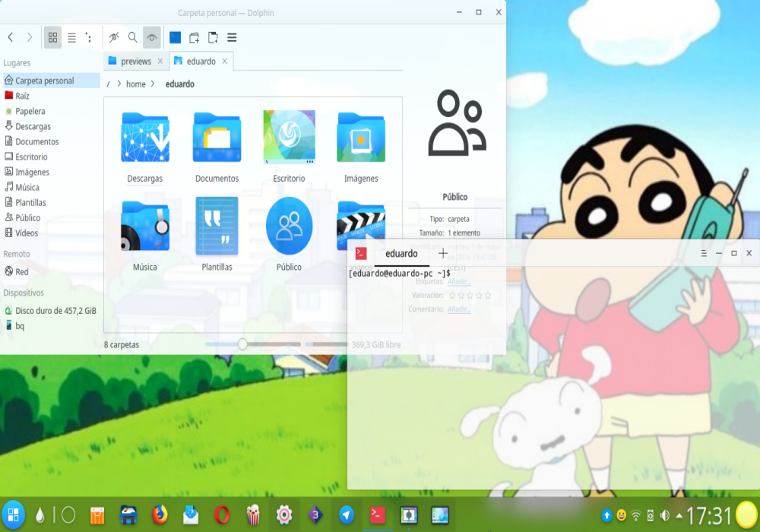Expand chevron after root in breadcrumb
This screenshot has height=532, width=760.
[x=119, y=84]
